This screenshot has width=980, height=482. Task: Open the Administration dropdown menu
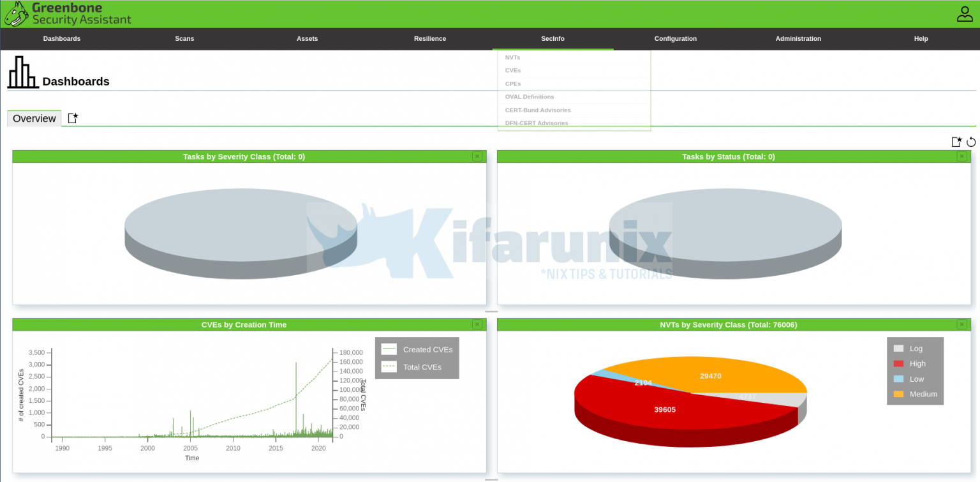point(798,38)
